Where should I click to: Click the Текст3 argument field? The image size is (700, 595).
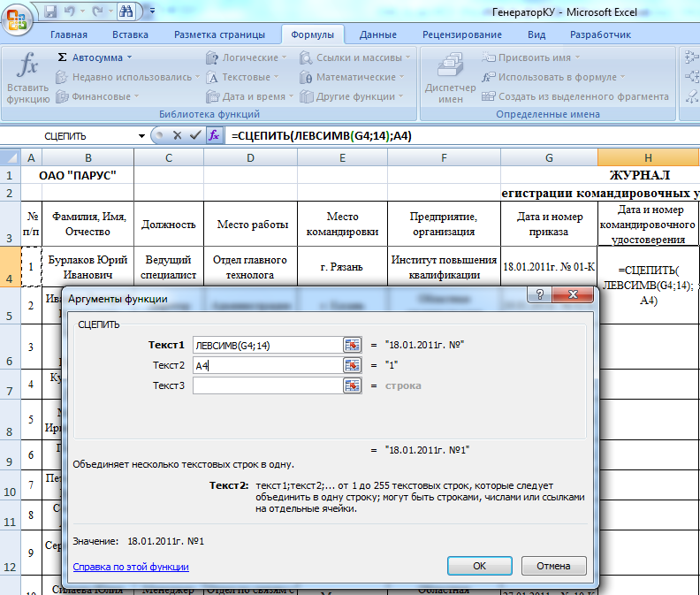[268, 385]
